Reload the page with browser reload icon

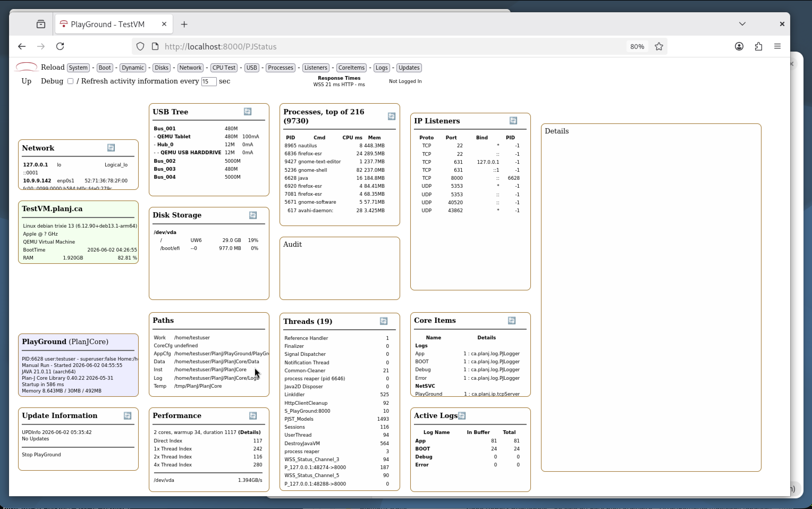[60, 46]
